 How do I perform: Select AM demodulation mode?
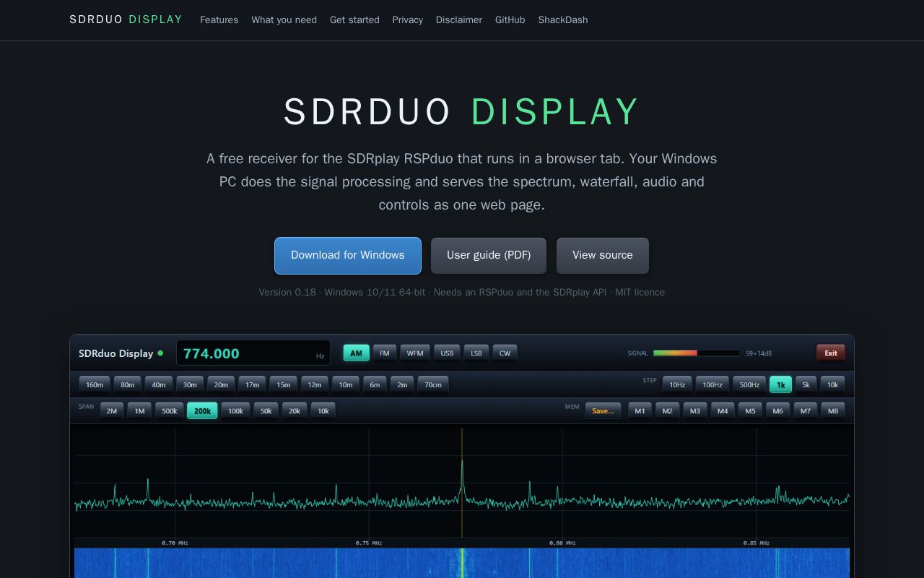(x=357, y=353)
